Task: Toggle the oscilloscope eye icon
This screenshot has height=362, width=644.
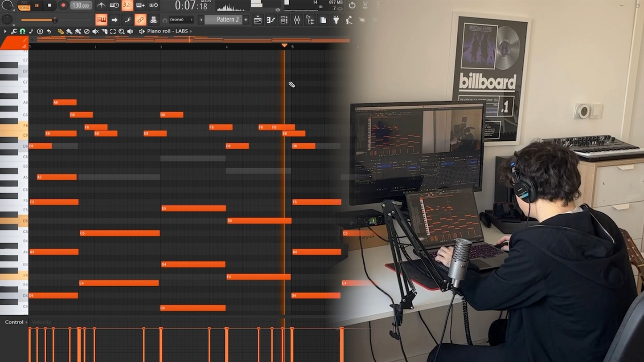Action: click(278, 9)
